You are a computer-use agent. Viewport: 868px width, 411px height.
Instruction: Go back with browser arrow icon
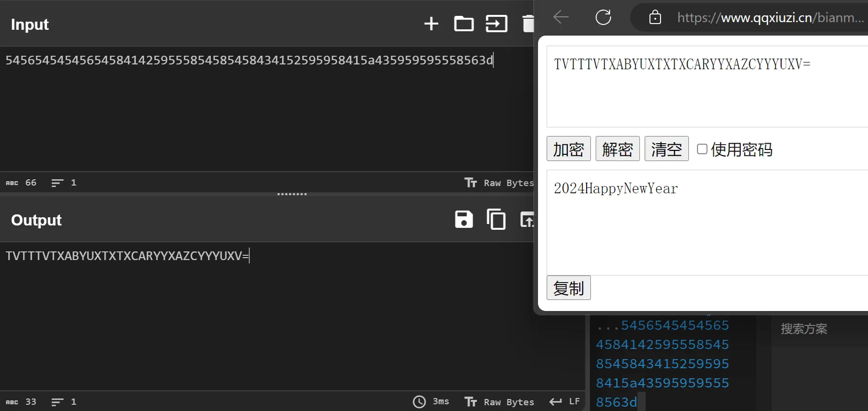pyautogui.click(x=561, y=18)
